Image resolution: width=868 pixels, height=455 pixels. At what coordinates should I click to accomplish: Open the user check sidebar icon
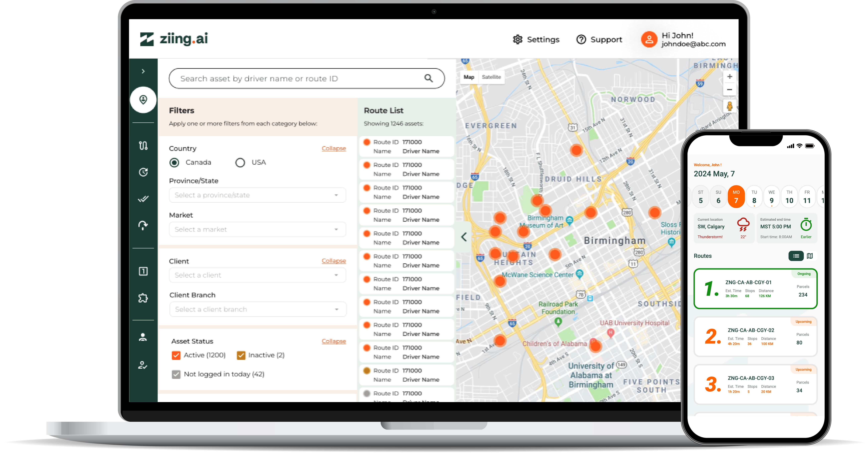pos(143,365)
